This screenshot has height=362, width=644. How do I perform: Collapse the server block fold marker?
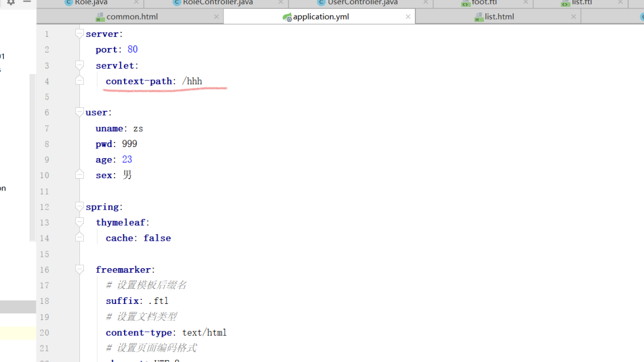(80, 34)
